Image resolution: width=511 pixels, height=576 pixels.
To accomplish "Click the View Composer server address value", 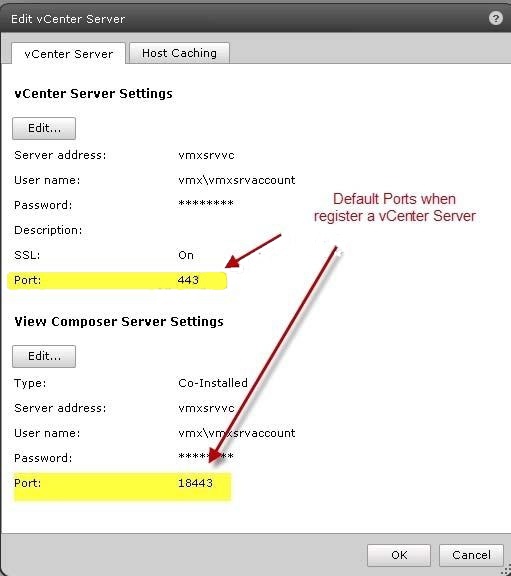I will click(x=206, y=408).
